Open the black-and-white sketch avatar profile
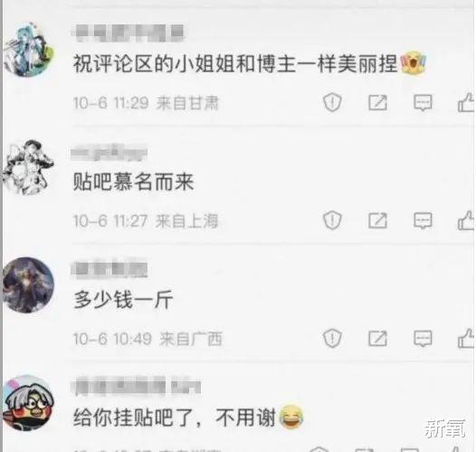Image resolution: width=476 pixels, height=452 pixels. tap(28, 167)
